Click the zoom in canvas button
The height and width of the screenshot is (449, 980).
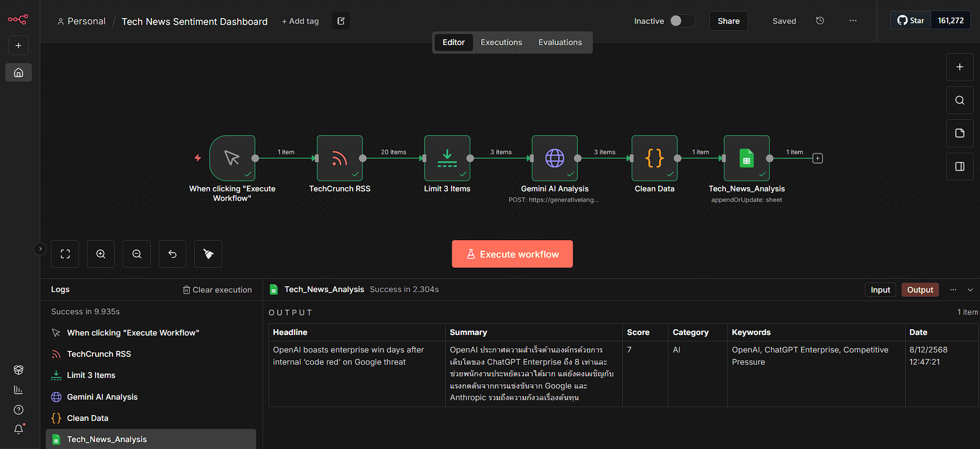point(101,254)
